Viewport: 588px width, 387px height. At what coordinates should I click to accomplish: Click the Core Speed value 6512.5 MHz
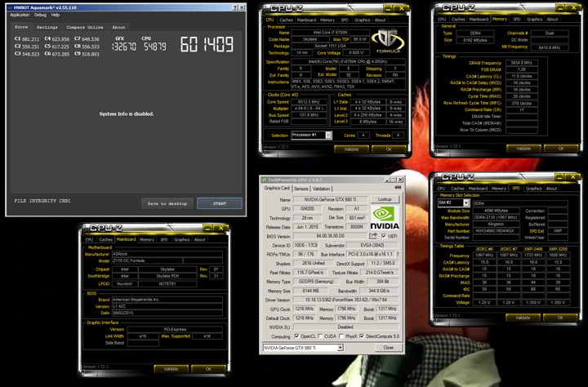coord(309,102)
